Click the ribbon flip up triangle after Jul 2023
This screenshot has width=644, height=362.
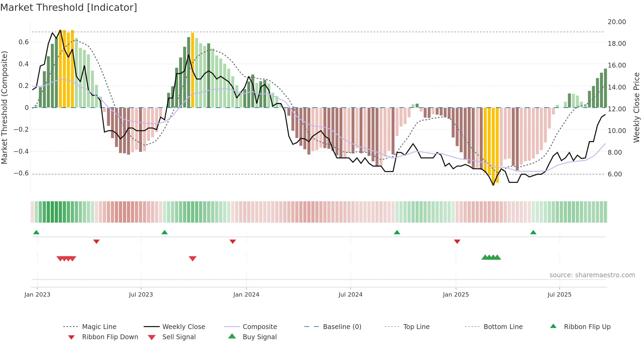tap(164, 232)
